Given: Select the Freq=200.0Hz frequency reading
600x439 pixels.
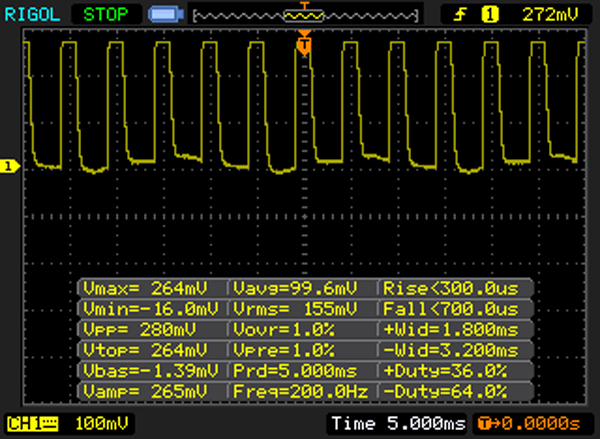Looking at the screenshot, I should [x=302, y=392].
